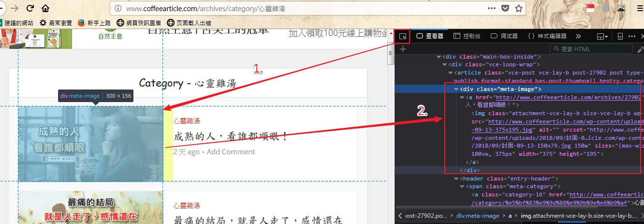Image resolution: width=644 pixels, height=224 pixels.
Task: Open 最常瀏覽 bookmark with gear icon
Action: pos(56,23)
